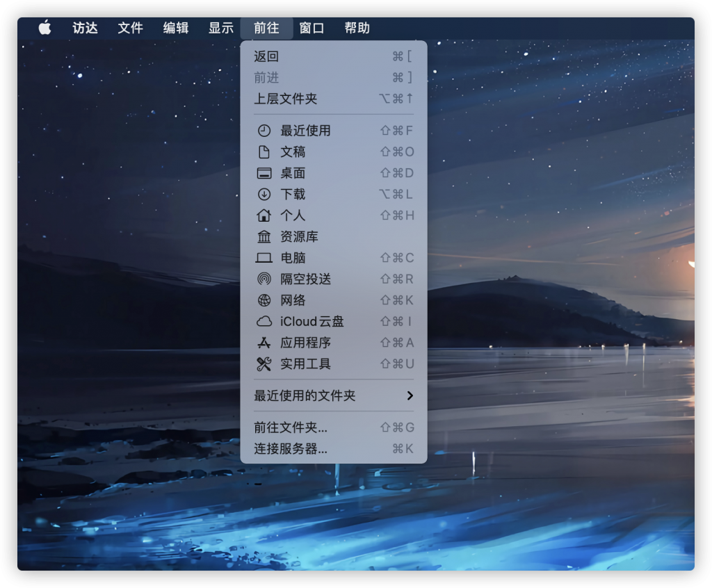Click the globe icon beside 网络

tap(264, 300)
